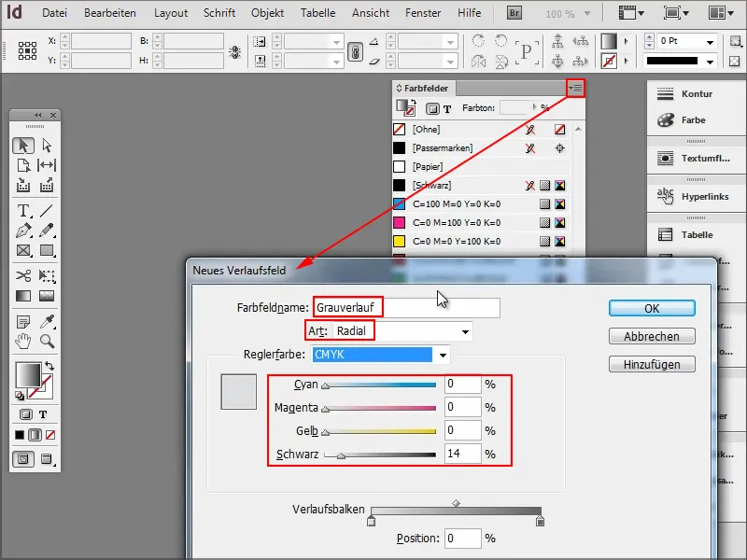Open the Schrift menu
Viewport: 747px width, 560px height.
coord(219,13)
